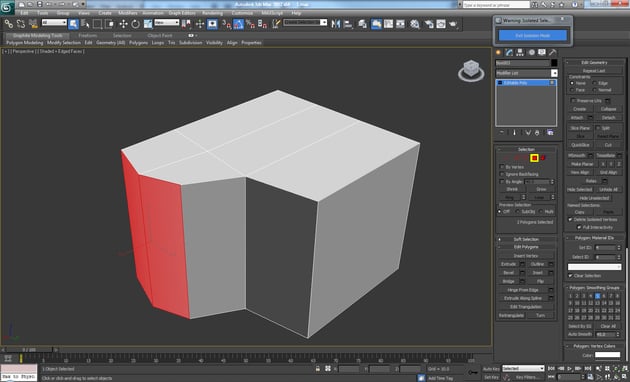The image size is (630, 382).
Task: Open the reference coordinate system dropdown
Action: pos(167,22)
